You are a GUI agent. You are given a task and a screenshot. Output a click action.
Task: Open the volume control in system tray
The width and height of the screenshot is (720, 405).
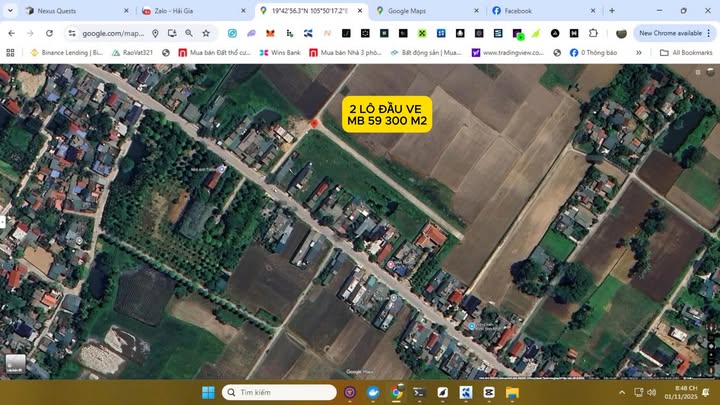(651, 392)
